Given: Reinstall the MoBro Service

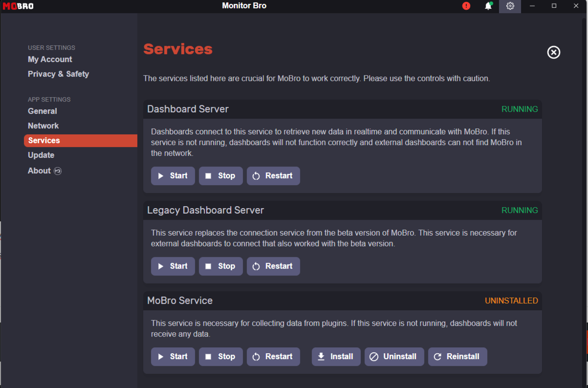Looking at the screenshot, I should (x=458, y=357).
